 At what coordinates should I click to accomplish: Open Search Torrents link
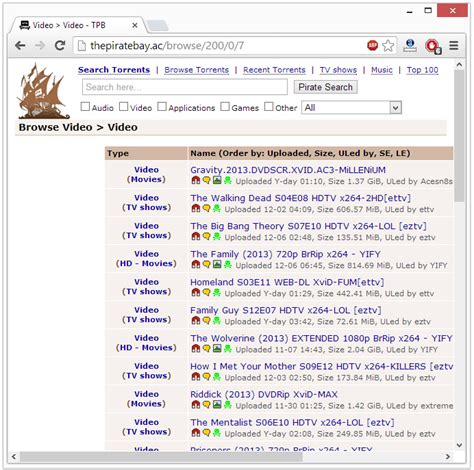(x=114, y=70)
